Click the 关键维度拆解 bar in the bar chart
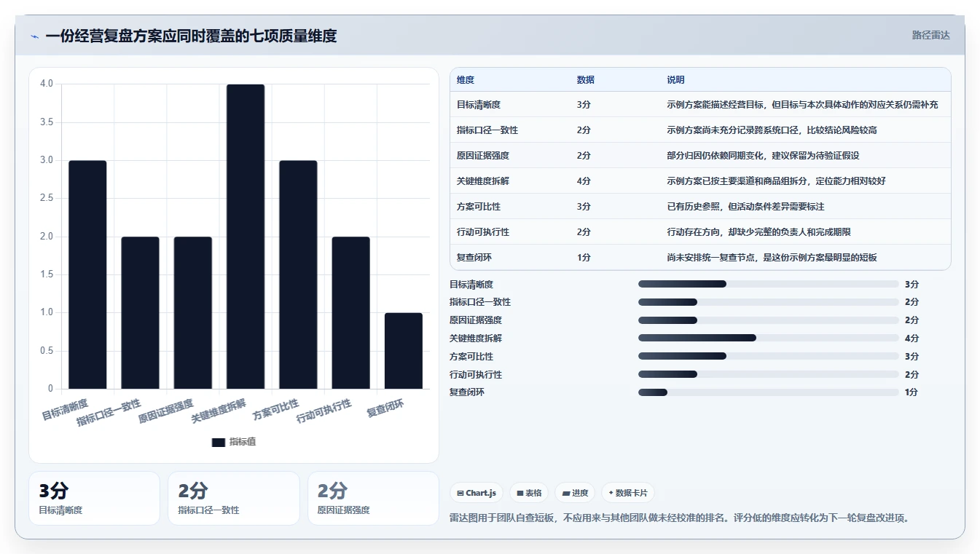This screenshot has width=980, height=554. pyautogui.click(x=246, y=237)
